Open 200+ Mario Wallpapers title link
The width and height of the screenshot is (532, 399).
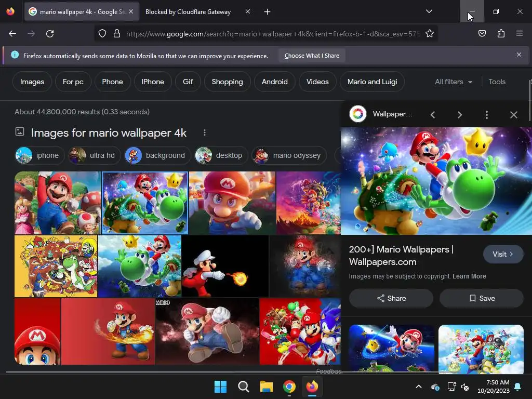click(x=401, y=256)
